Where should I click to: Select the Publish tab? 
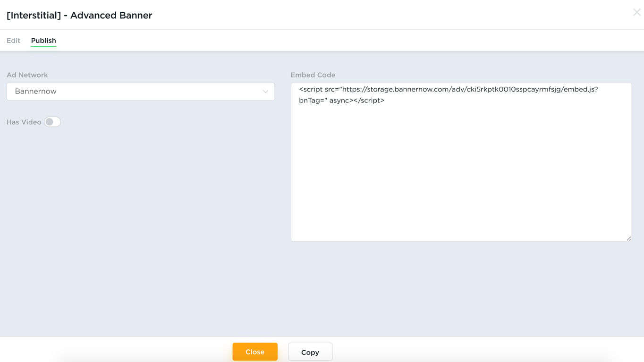pos(43,41)
